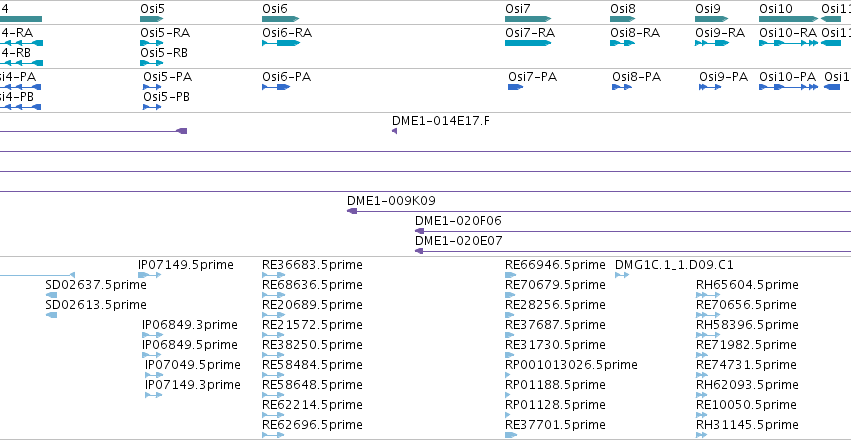Select the RE74731.5prime EST feature
The image size is (851, 440).
[x=702, y=375]
